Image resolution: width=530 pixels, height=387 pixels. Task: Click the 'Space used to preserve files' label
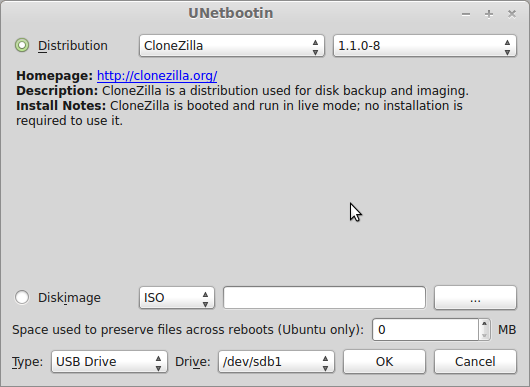(x=188, y=330)
